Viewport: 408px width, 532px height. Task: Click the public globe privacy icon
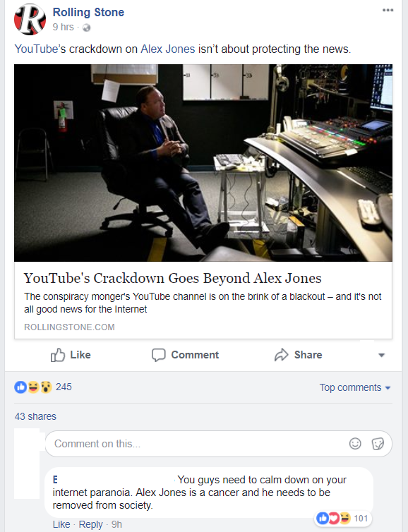pyautogui.click(x=87, y=28)
